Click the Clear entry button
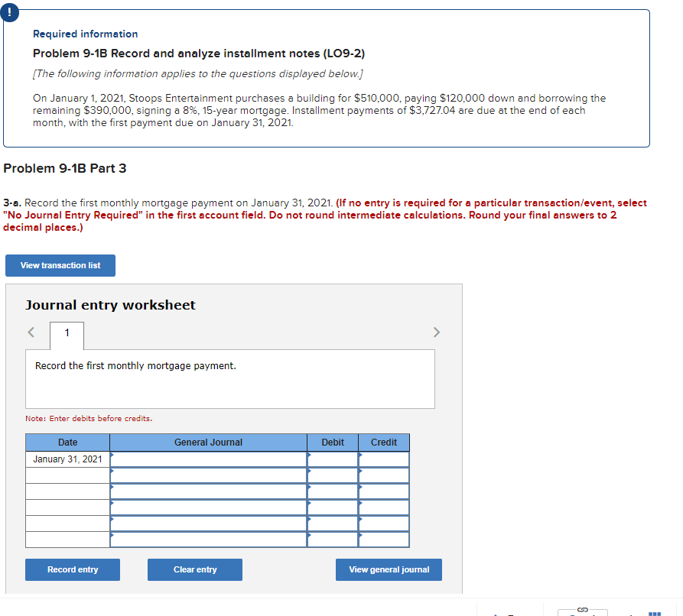Viewport: 683px width, 616px height. (x=195, y=569)
